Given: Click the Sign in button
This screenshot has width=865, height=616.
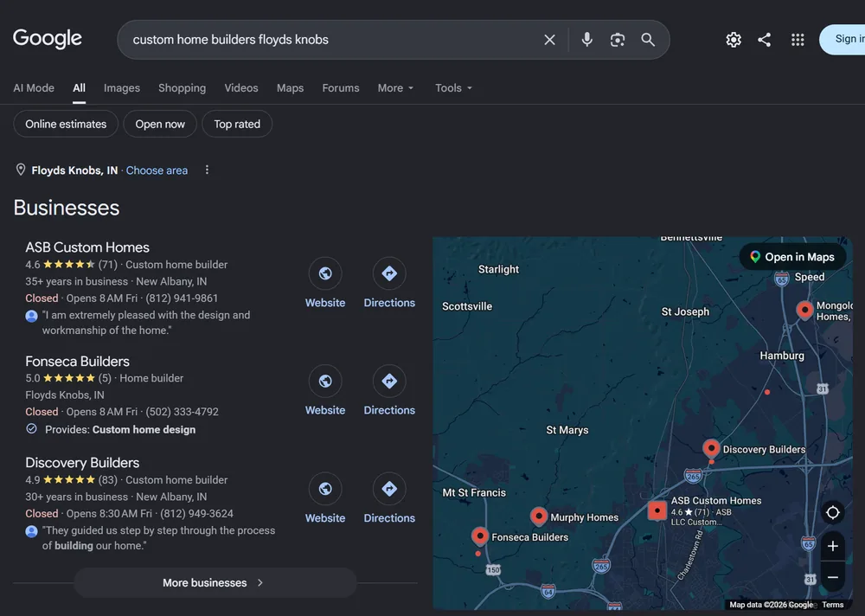Looking at the screenshot, I should point(843,39).
